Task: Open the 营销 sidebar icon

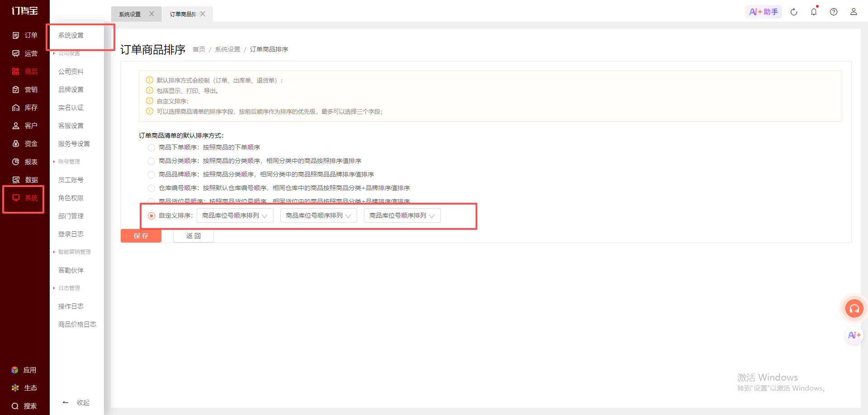Action: click(x=16, y=89)
